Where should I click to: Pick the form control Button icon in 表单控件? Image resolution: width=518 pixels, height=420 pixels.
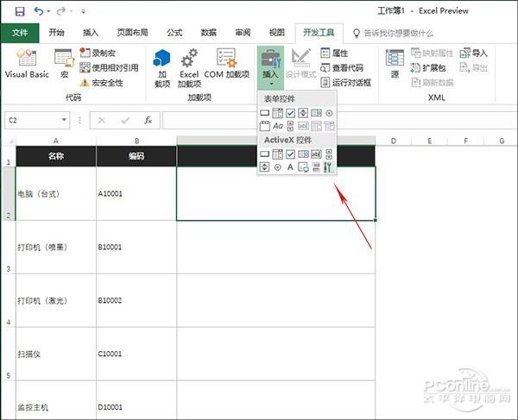tap(264, 113)
